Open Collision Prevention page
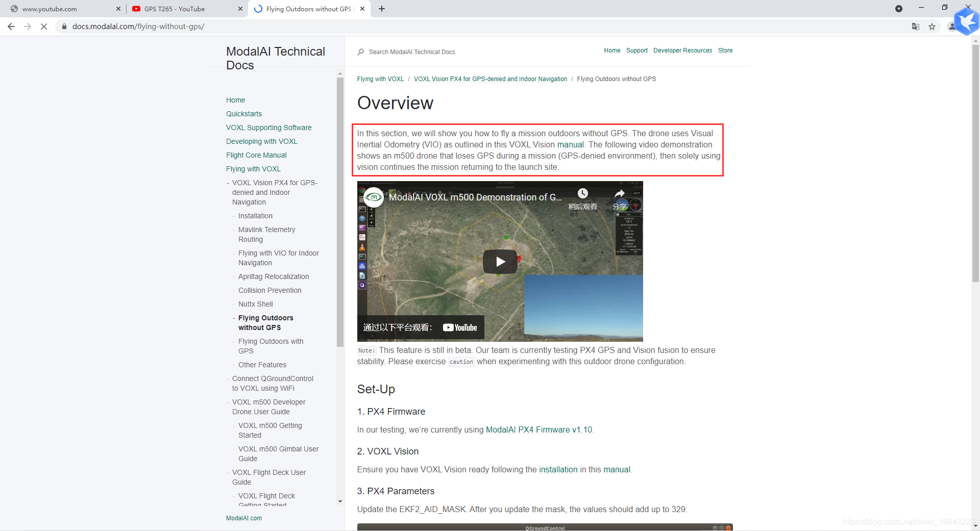 270,290
